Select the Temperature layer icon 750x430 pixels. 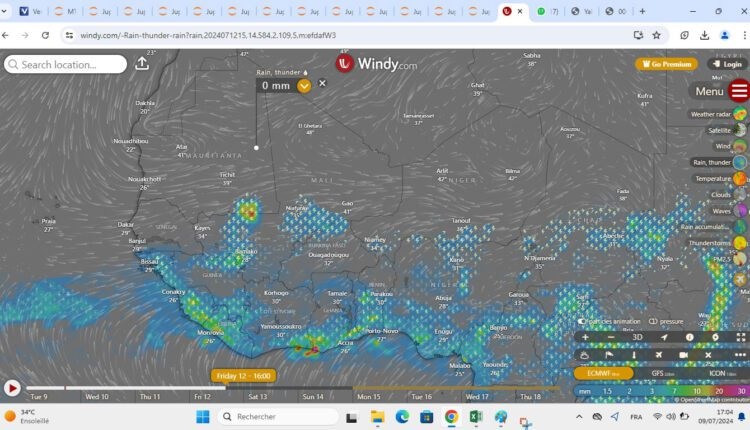tap(740, 178)
